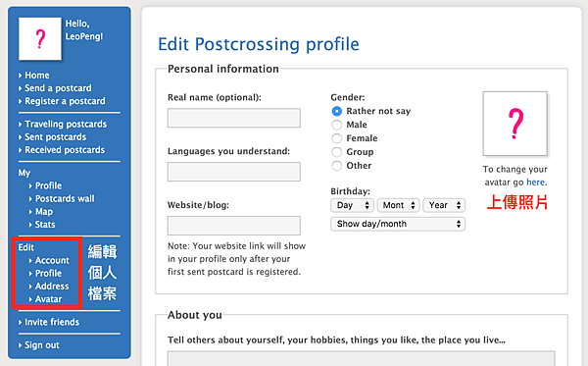Click the Languages you understand field
Screen dimensions: 588x366
[234, 172]
